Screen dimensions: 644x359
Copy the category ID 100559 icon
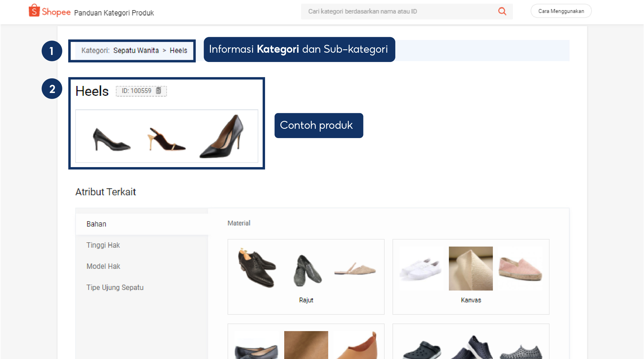(158, 91)
